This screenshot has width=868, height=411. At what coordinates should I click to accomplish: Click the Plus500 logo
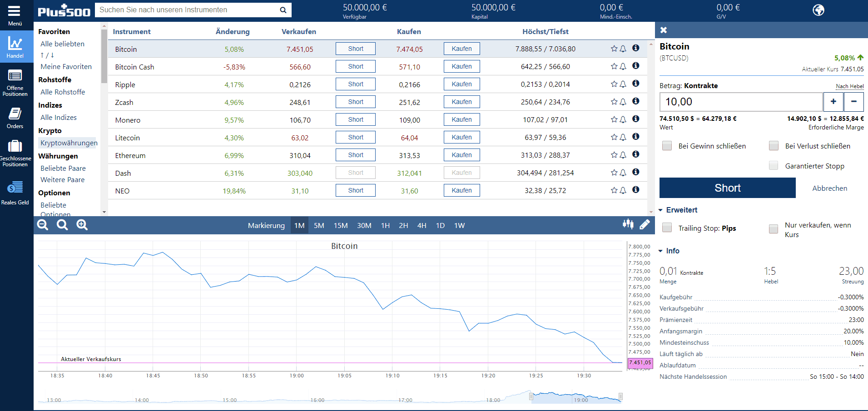[64, 10]
